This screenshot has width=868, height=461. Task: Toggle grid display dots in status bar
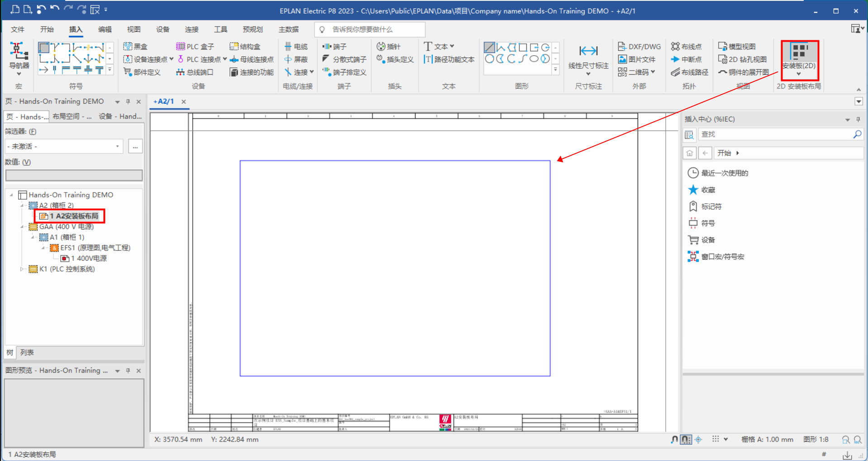coord(715,439)
